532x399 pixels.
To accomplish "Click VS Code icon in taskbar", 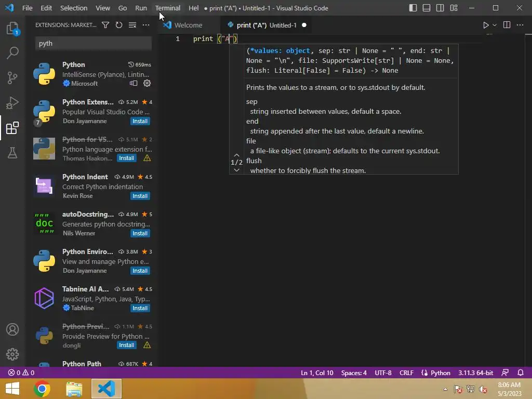I will [x=106, y=389].
